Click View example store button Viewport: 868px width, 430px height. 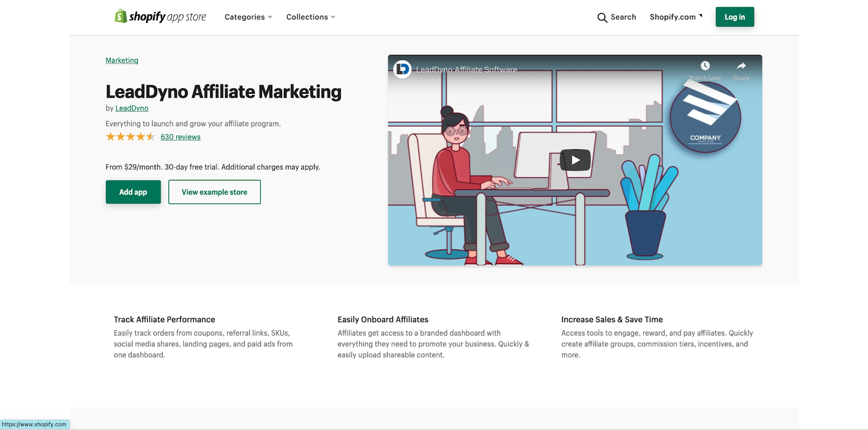tap(214, 192)
